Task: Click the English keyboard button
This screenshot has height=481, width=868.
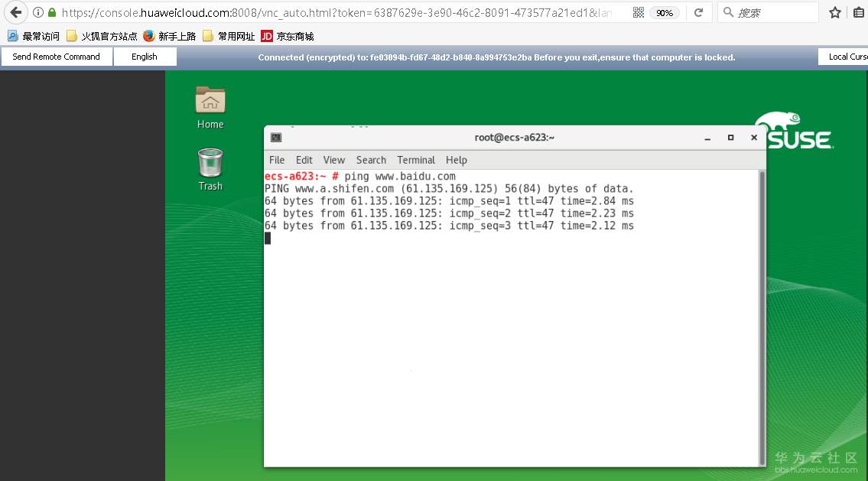Action: click(145, 57)
